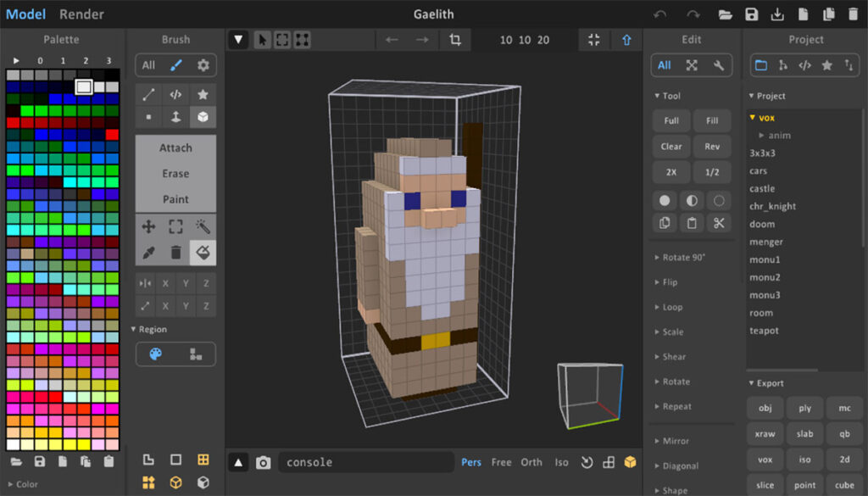
Task: Click the paste clipboard icon in Edit
Action: pyautogui.click(x=692, y=223)
